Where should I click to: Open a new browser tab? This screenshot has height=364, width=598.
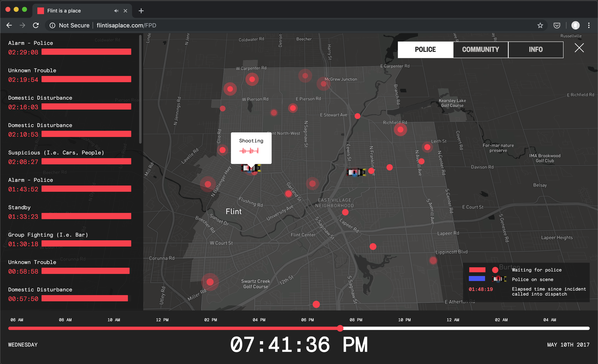(141, 11)
